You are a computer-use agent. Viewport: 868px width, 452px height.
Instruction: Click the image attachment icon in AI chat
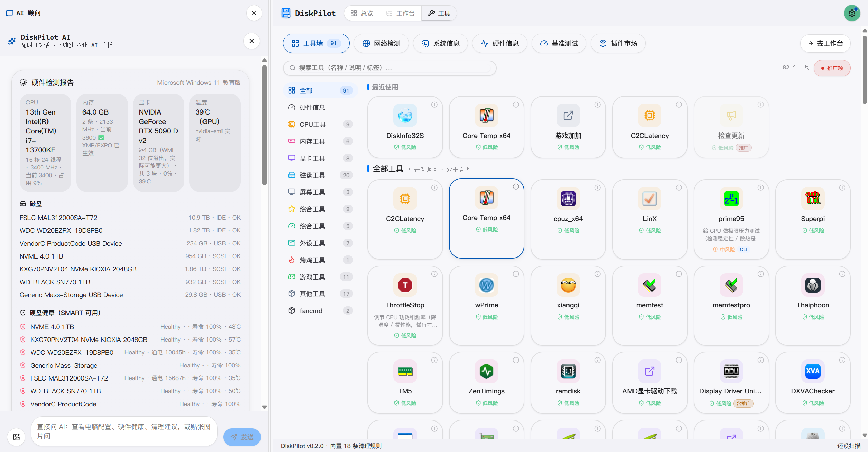(16, 437)
